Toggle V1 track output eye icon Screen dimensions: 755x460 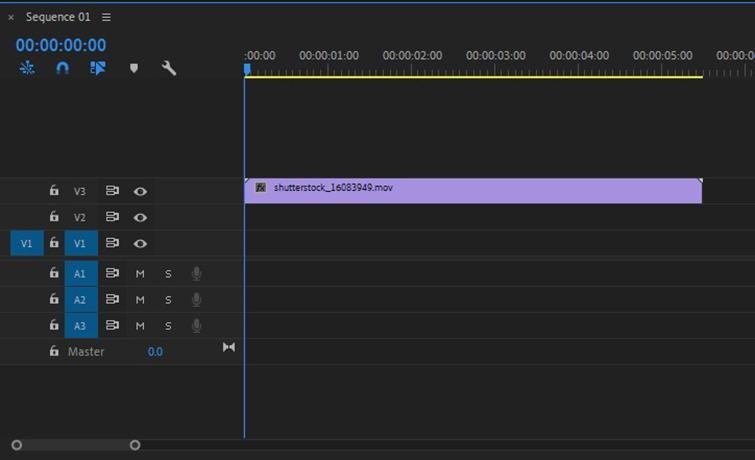point(140,243)
